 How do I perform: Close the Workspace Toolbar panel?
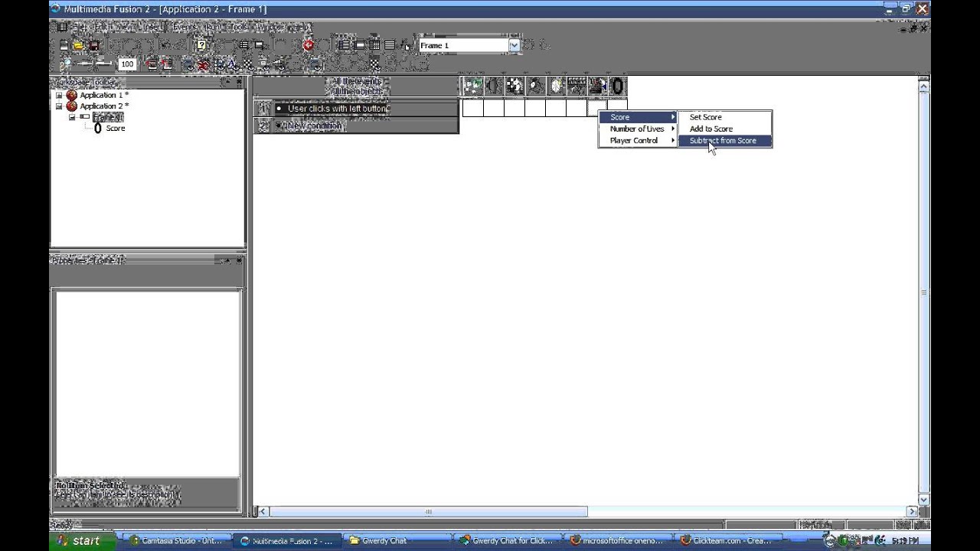click(x=238, y=82)
